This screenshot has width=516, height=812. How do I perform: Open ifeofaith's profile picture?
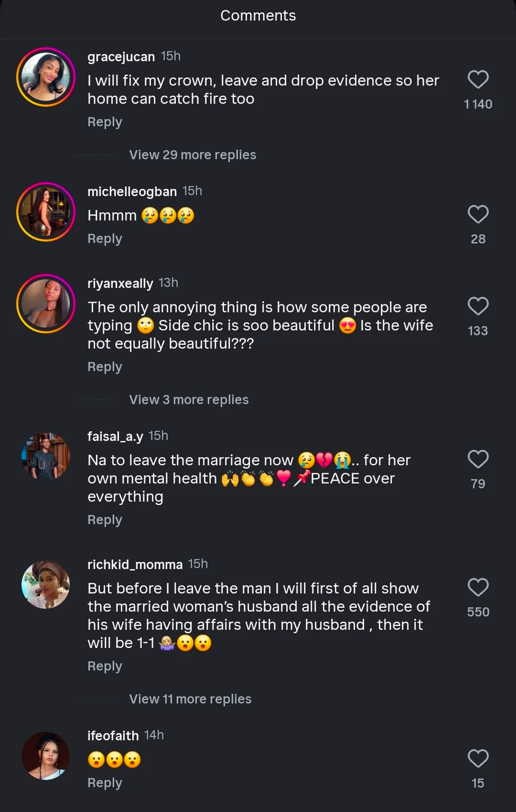[46, 756]
